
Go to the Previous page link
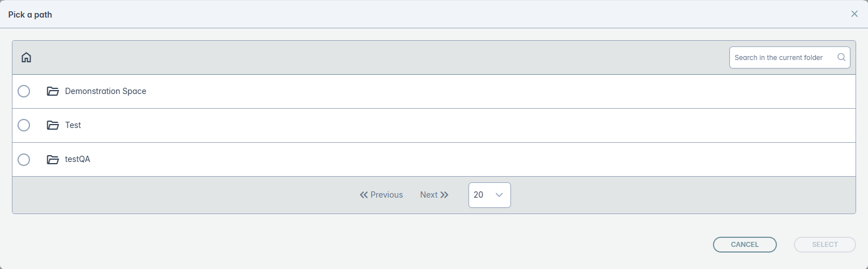[386, 195]
